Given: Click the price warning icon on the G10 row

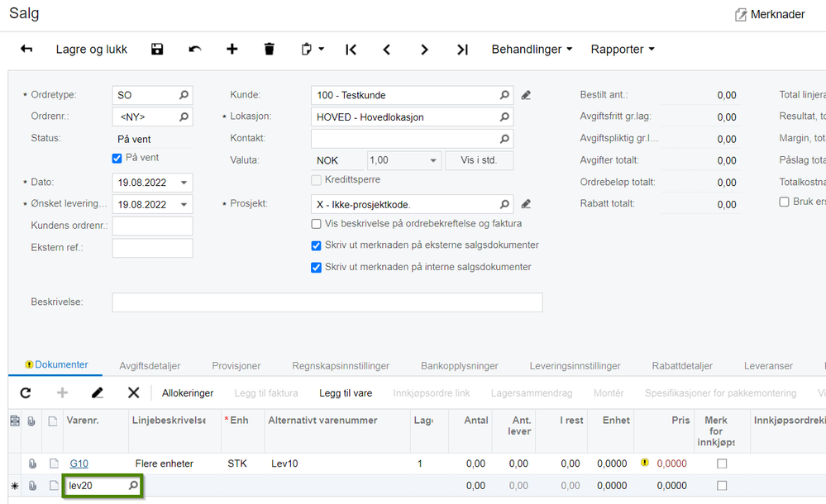Looking at the screenshot, I should (x=645, y=463).
